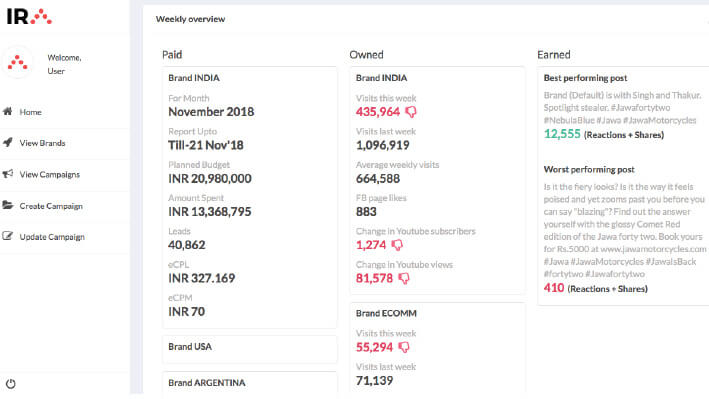Click the #Jawafortytwo hashtag in best post

pos(640,108)
